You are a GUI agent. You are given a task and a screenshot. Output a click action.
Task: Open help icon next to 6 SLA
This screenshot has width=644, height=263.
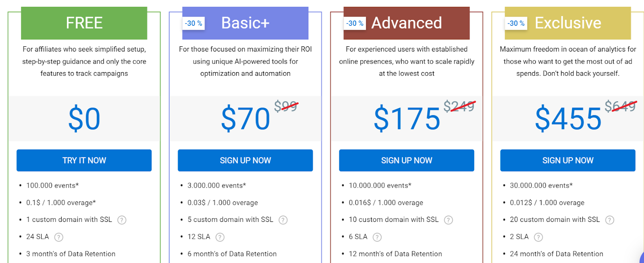[x=377, y=237]
